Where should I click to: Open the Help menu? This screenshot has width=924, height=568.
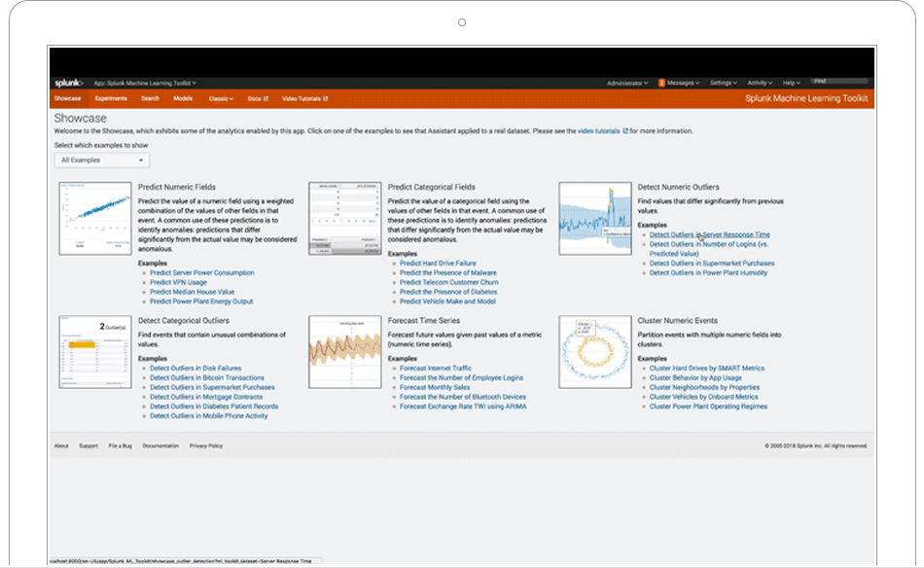792,83
